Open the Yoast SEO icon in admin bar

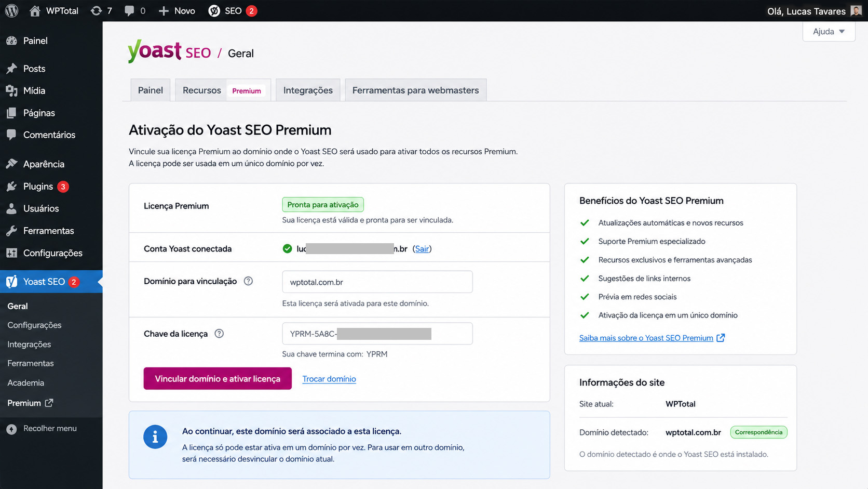tap(214, 11)
